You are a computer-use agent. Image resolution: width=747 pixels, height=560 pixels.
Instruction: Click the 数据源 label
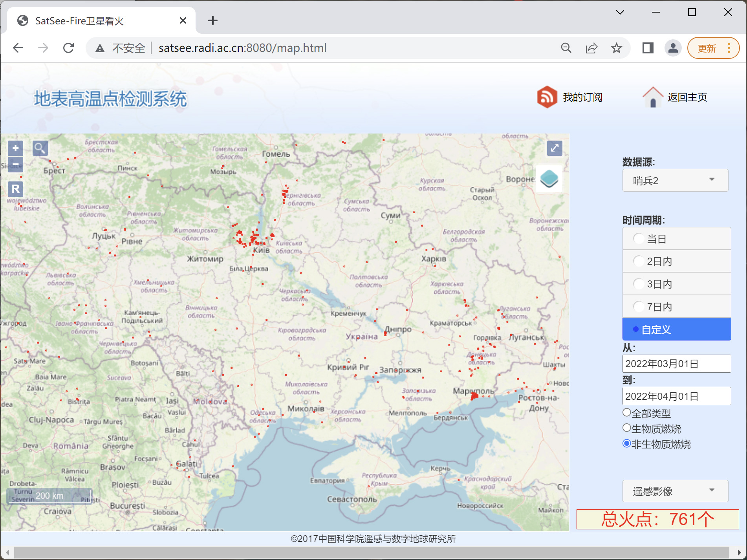click(x=639, y=162)
